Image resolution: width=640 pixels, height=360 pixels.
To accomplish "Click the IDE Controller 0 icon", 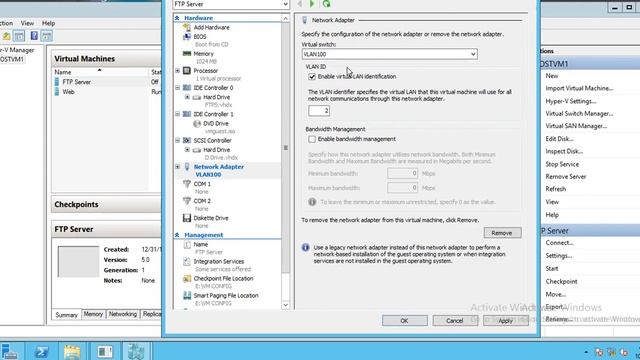I will (187, 88).
